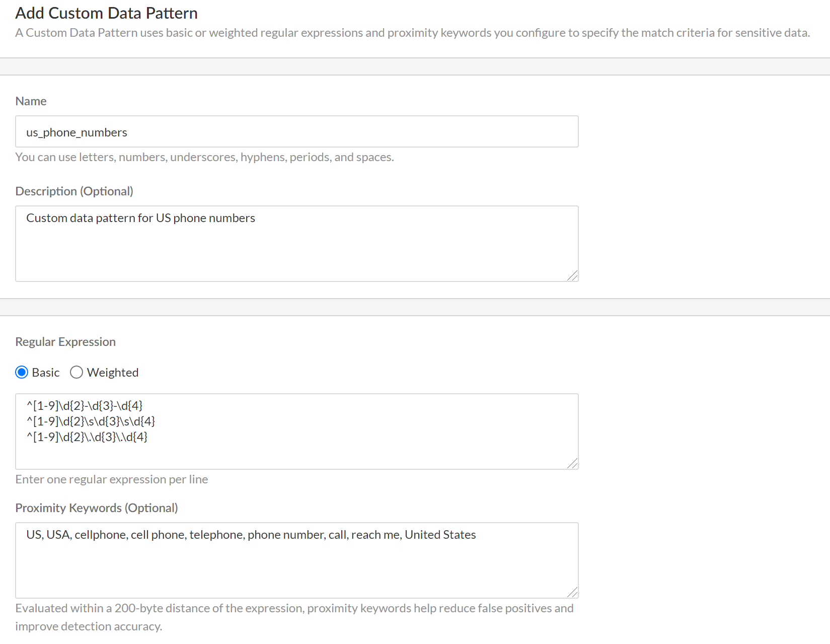Click the 'Regular Expression' section label
The height and width of the screenshot is (644, 830).
click(x=65, y=342)
